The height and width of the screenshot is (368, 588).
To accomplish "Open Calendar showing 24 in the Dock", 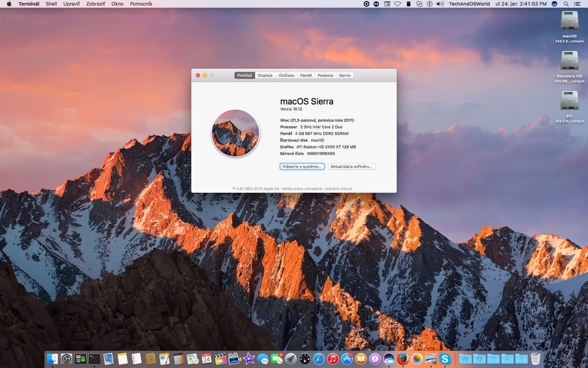I will [206, 359].
